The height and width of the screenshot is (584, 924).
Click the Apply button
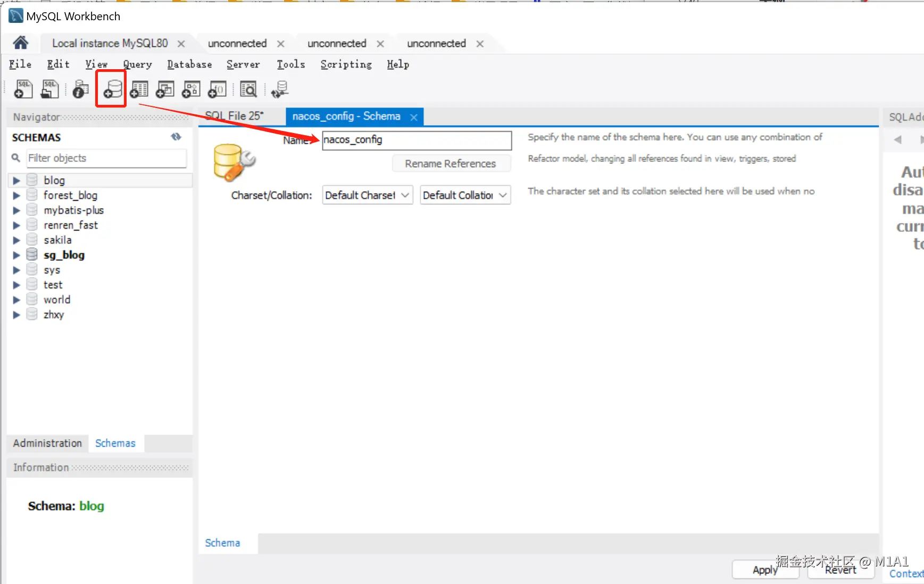(765, 570)
